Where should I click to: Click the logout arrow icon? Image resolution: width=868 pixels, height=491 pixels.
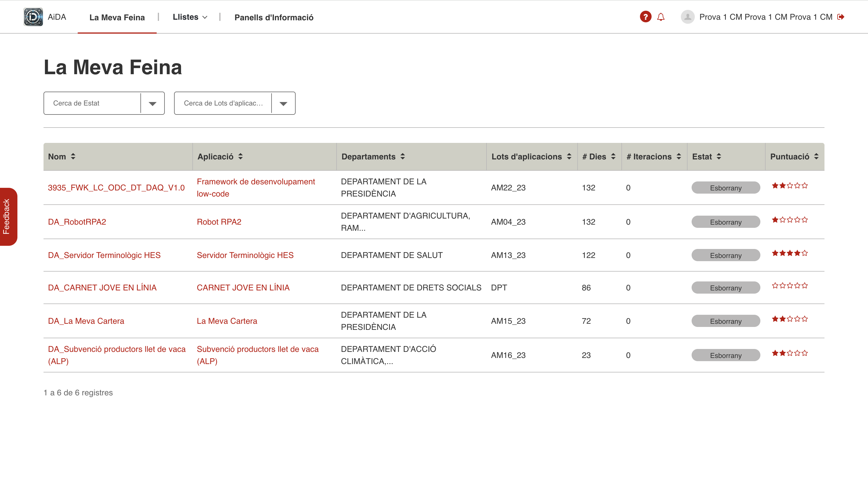coord(841,17)
